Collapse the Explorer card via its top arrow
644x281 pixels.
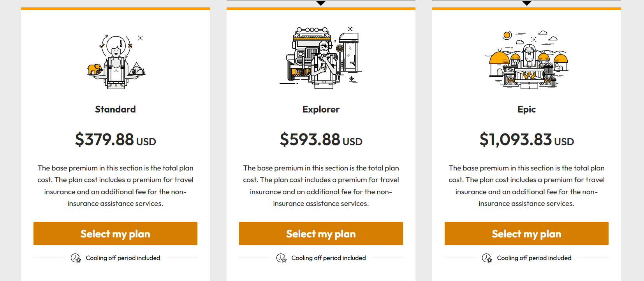(x=320, y=3)
